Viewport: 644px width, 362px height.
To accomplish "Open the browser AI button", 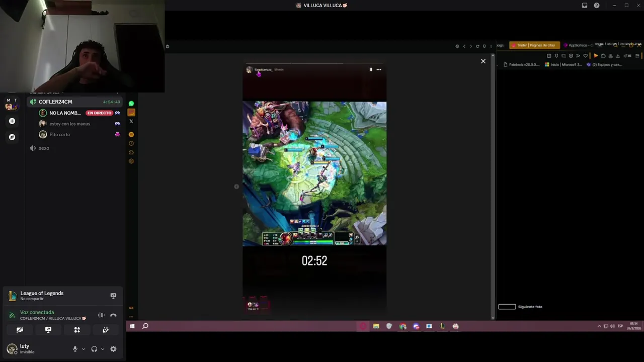I will (627, 56).
